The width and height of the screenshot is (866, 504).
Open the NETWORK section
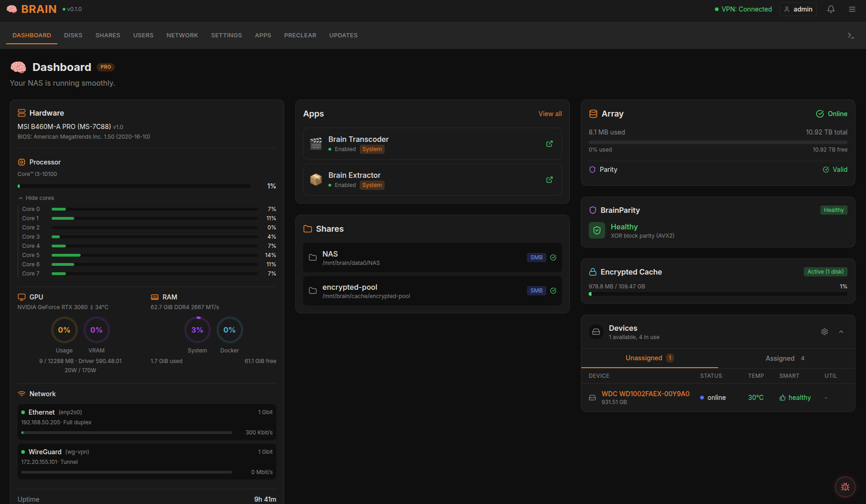(182, 35)
